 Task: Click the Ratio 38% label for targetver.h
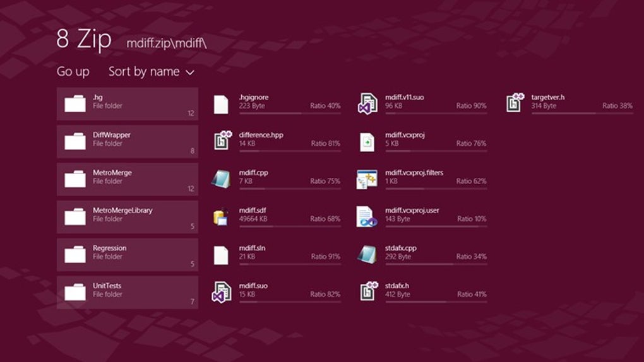coord(617,106)
